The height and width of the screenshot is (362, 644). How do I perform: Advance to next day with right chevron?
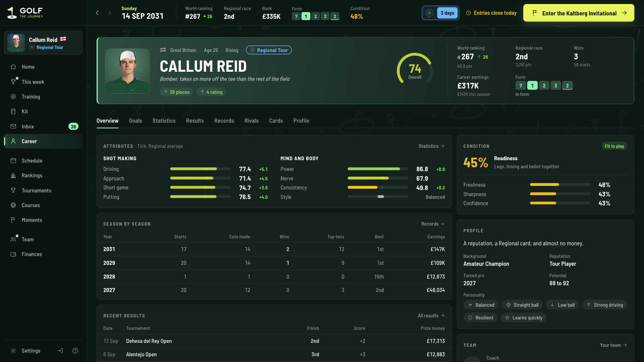[109, 13]
